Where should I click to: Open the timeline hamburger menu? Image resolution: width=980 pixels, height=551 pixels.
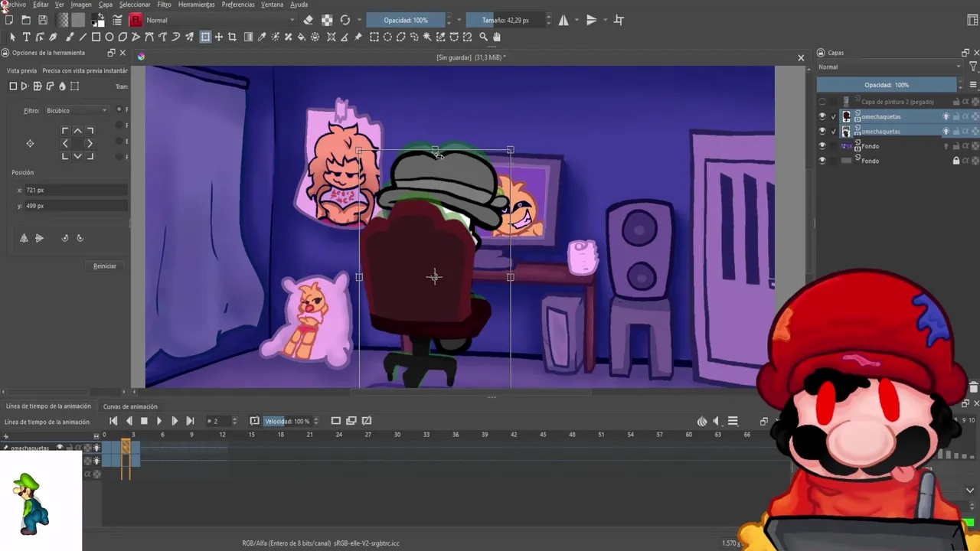[x=733, y=421]
